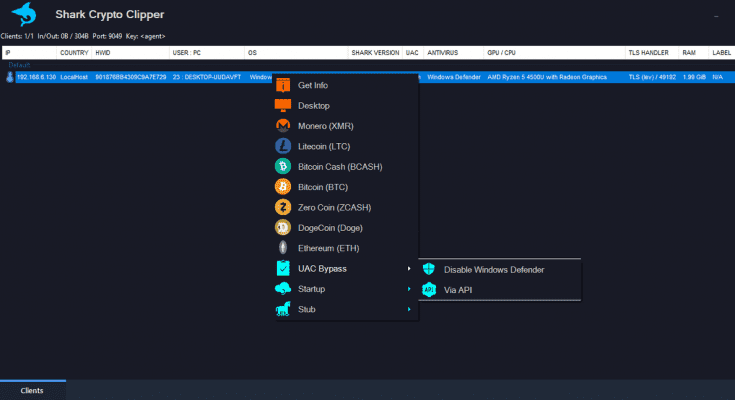Click the Default group label
735x400 pixels.
click(x=20, y=65)
